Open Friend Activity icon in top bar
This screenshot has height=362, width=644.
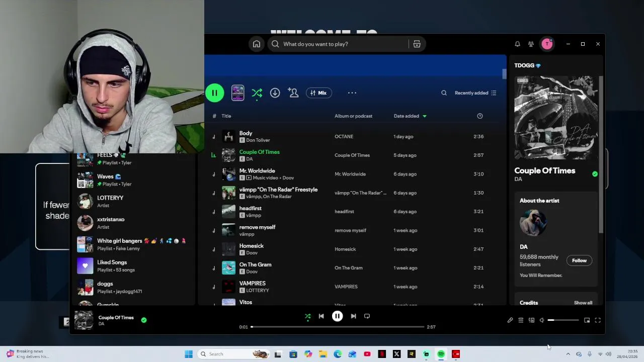pos(531,44)
